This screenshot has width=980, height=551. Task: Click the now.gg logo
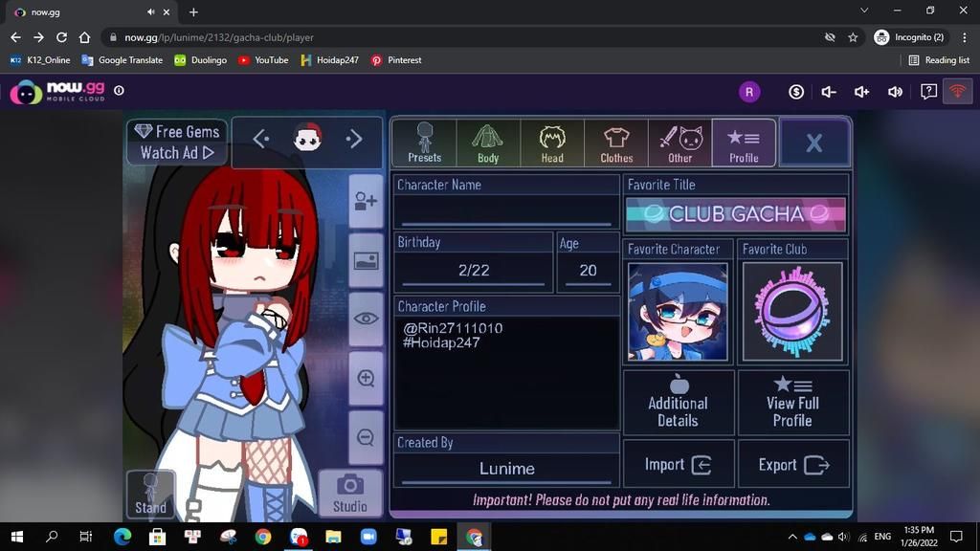tap(57, 91)
